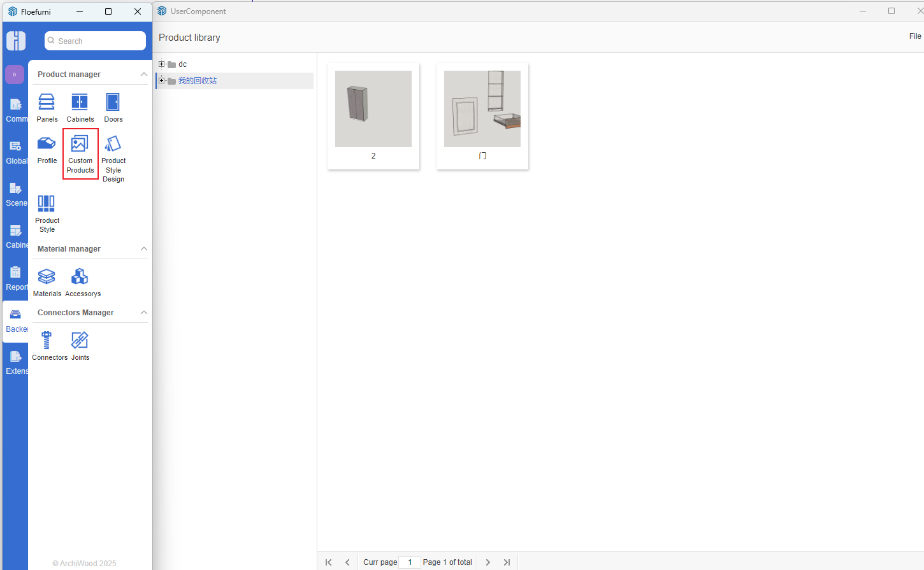The width and height of the screenshot is (924, 570).
Task: Collapse the Product manager section
Action: tap(143, 75)
